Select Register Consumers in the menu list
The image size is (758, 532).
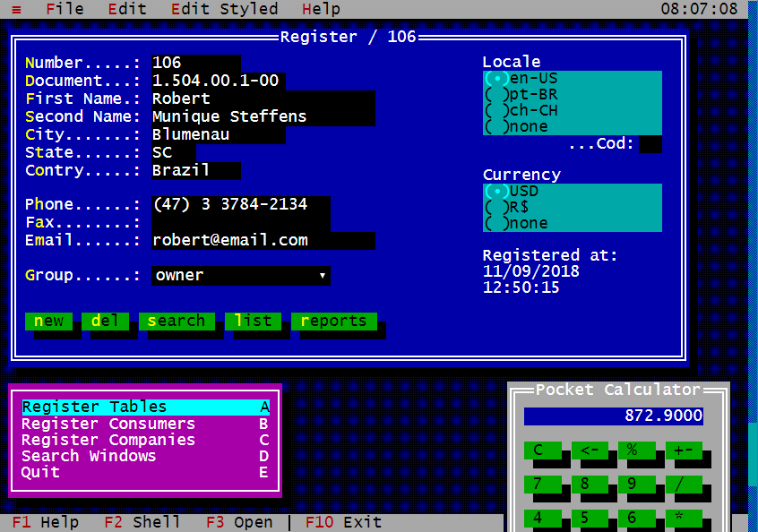[145, 424]
